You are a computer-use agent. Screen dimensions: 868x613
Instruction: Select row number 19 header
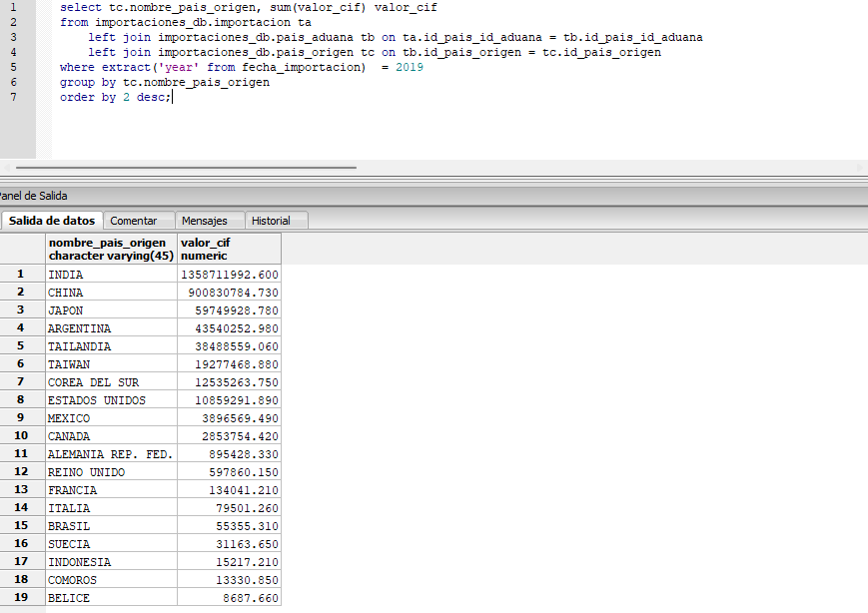point(21,598)
